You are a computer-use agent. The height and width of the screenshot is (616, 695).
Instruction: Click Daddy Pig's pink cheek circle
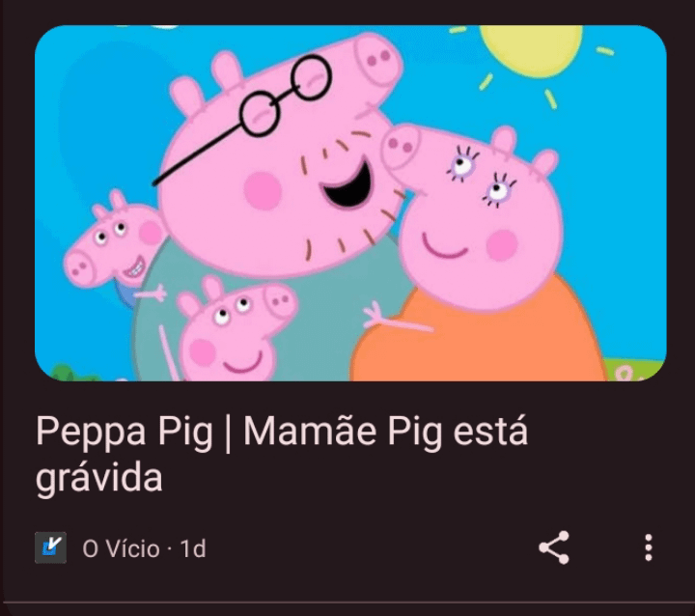point(263,191)
